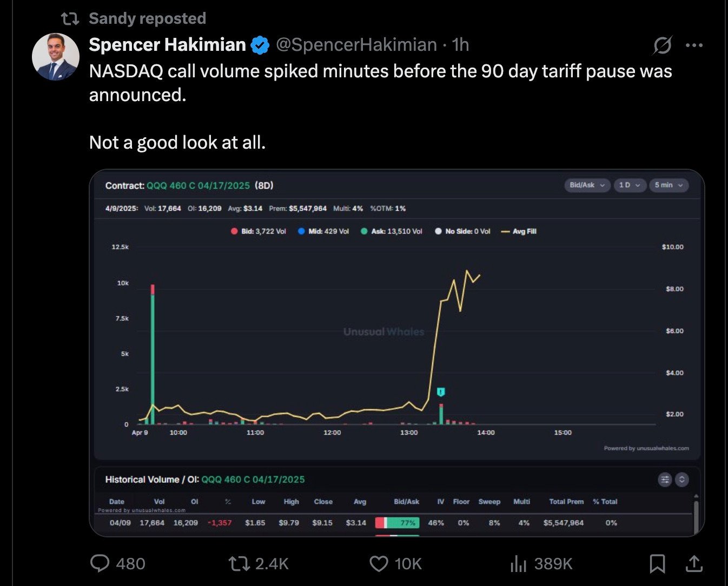The image size is (728, 586).
Task: Toggle the Mid volume legend item
Action: 323,231
